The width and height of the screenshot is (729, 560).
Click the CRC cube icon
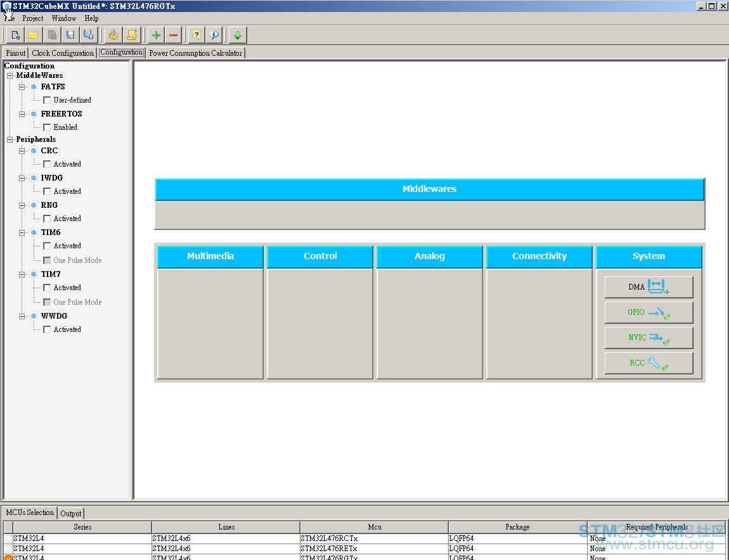pos(34,151)
